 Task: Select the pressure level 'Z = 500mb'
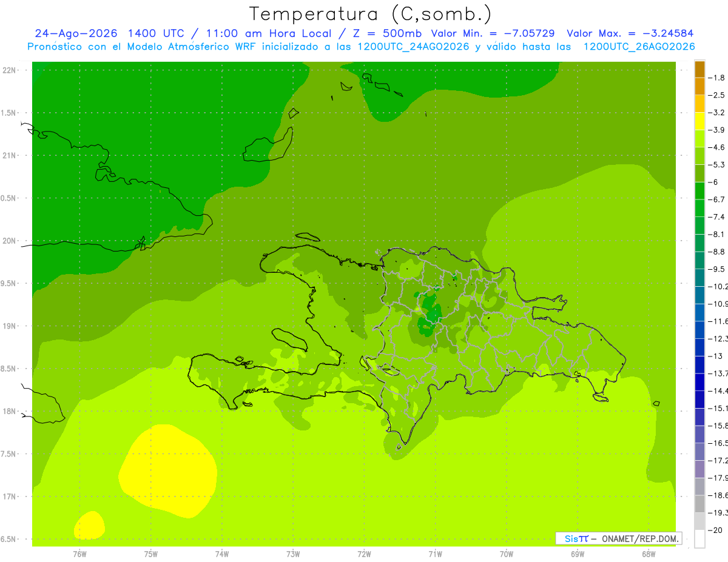388,33
